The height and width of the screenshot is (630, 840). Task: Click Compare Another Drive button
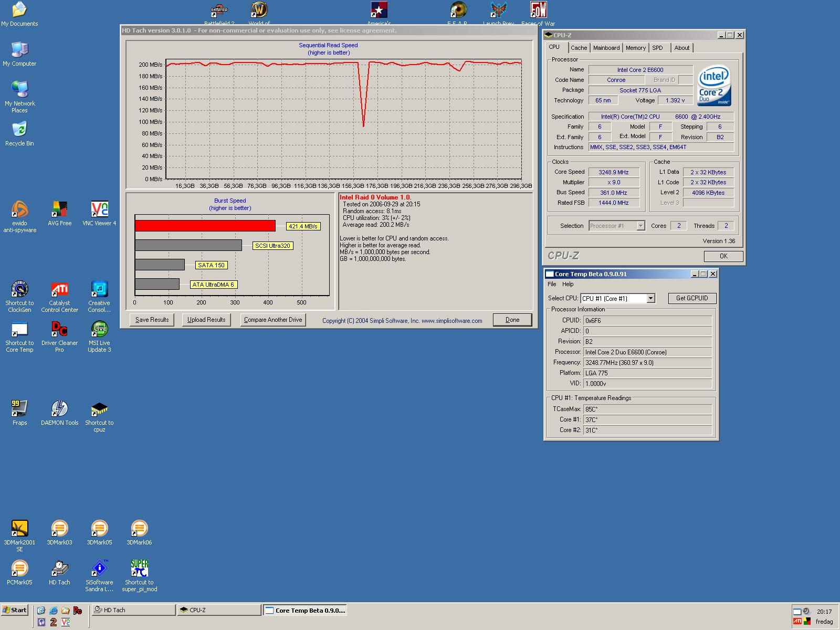coord(273,320)
